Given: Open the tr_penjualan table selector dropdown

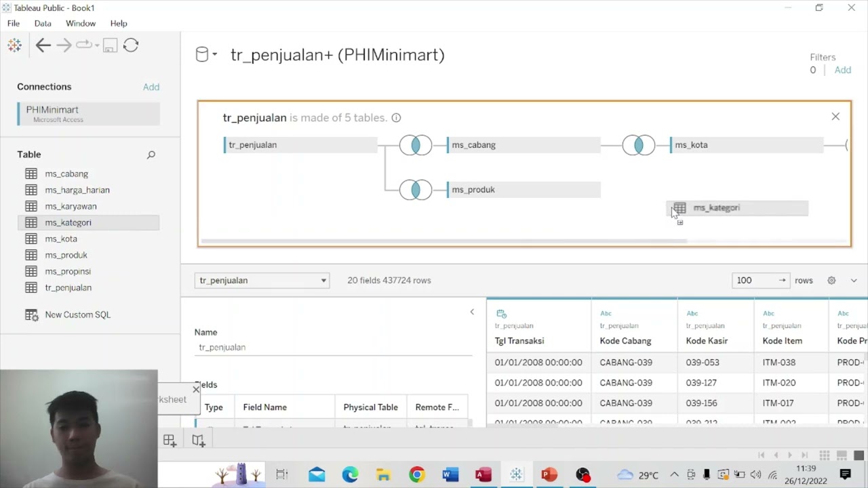Looking at the screenshot, I should pos(262,281).
